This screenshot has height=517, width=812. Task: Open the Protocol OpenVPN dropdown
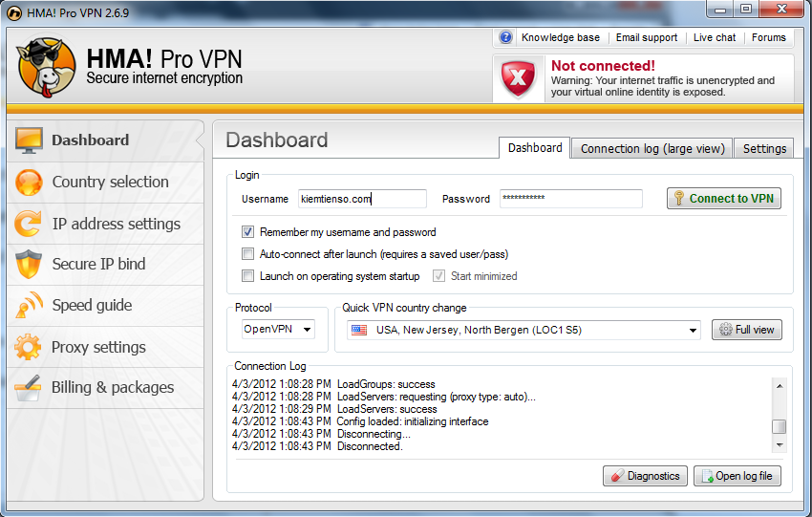pos(278,330)
